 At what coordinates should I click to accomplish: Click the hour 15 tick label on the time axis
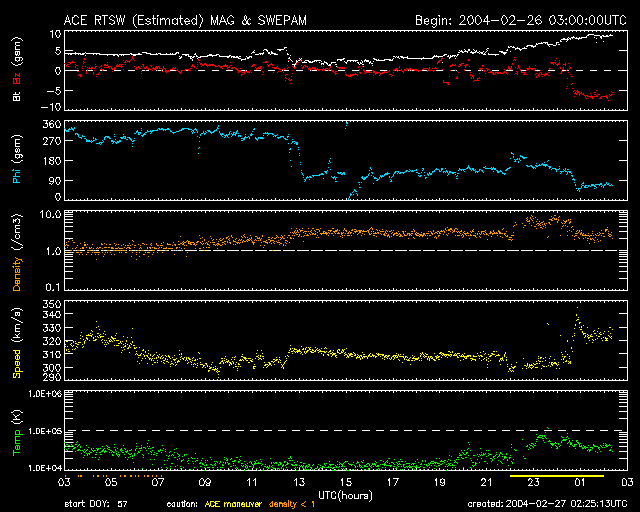click(346, 483)
